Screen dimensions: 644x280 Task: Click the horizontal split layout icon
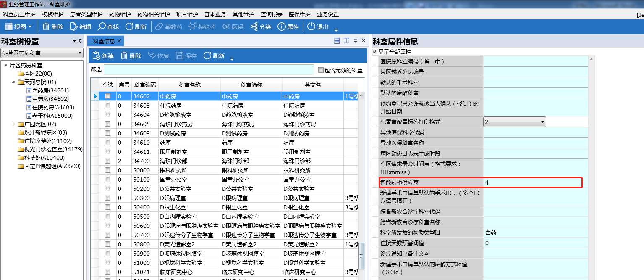coord(337,41)
